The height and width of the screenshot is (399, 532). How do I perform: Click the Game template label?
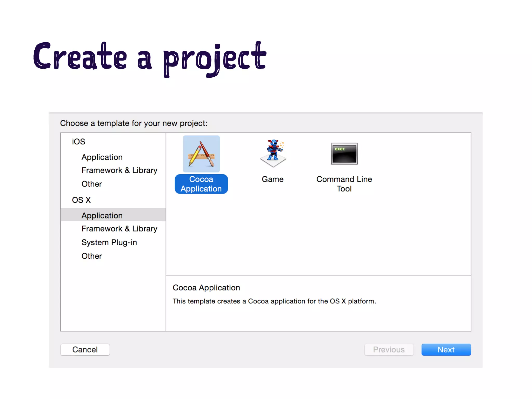point(272,179)
